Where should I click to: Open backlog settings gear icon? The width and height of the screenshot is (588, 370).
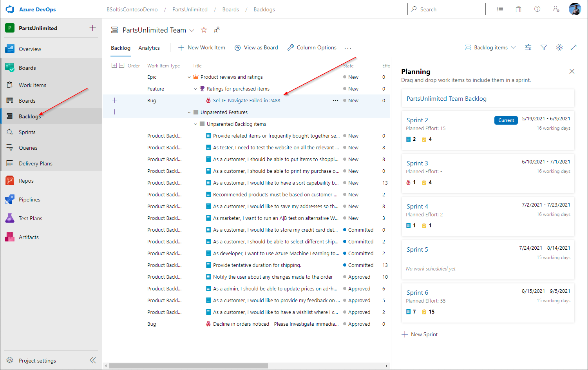(x=559, y=47)
